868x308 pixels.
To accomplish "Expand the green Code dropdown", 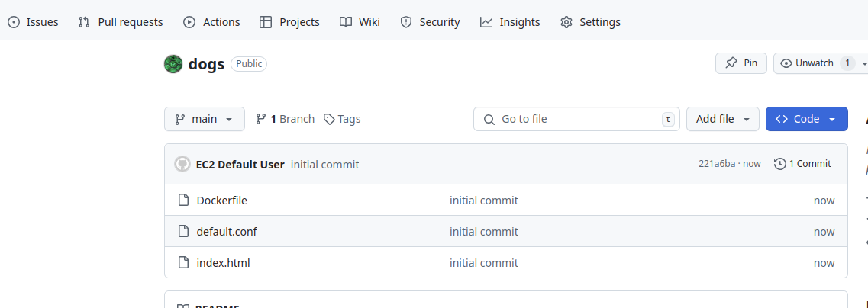I will coord(806,119).
